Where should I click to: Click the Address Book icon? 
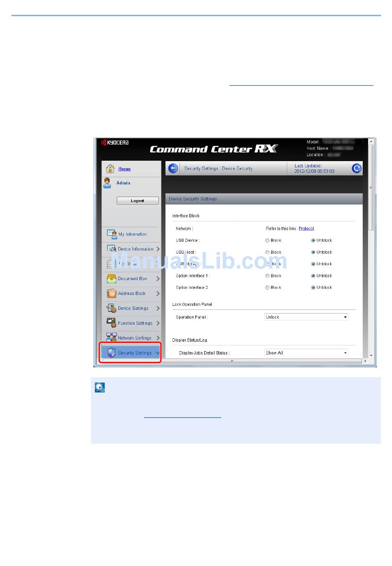pyautogui.click(x=111, y=293)
